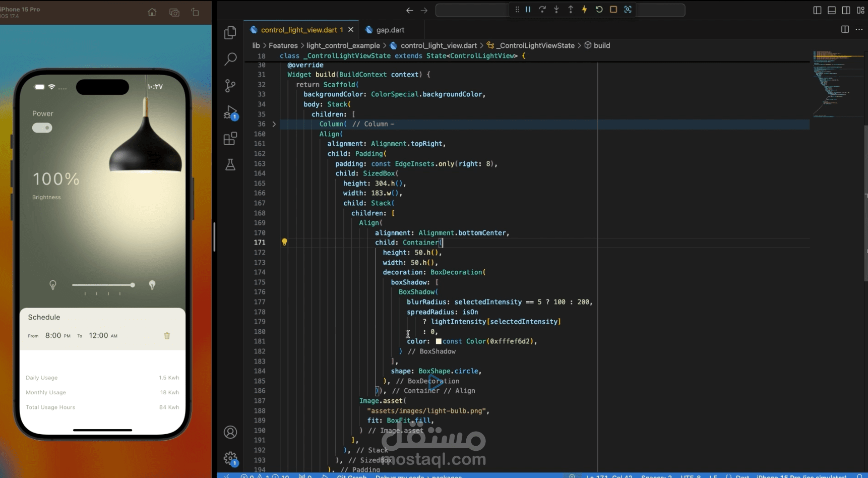The image size is (868, 478).
Task: Click Alignment.bottomCenter on line 170
Action: tap(462, 232)
